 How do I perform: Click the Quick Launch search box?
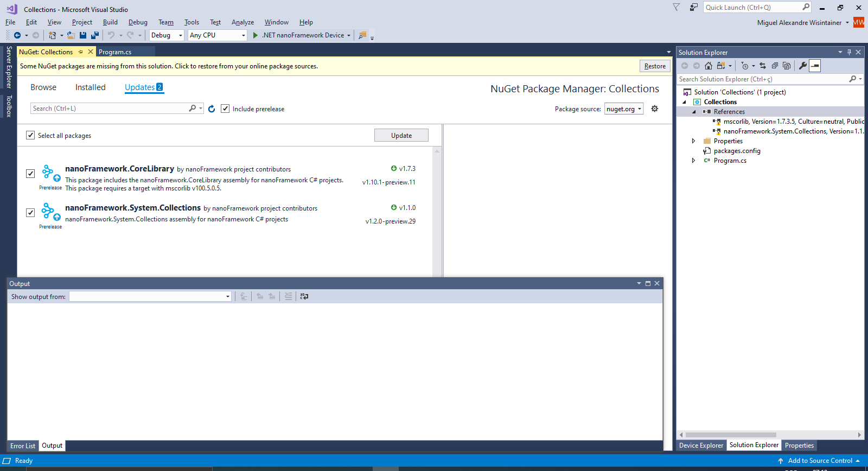[x=757, y=7]
